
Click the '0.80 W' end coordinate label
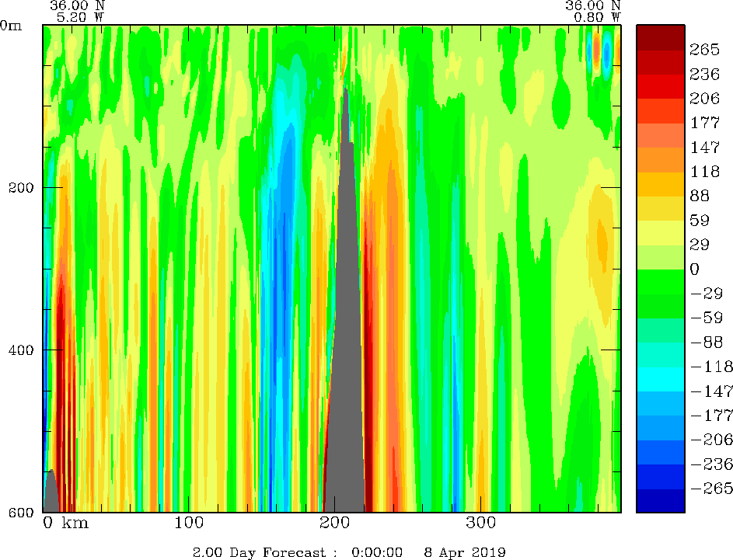[x=597, y=17]
